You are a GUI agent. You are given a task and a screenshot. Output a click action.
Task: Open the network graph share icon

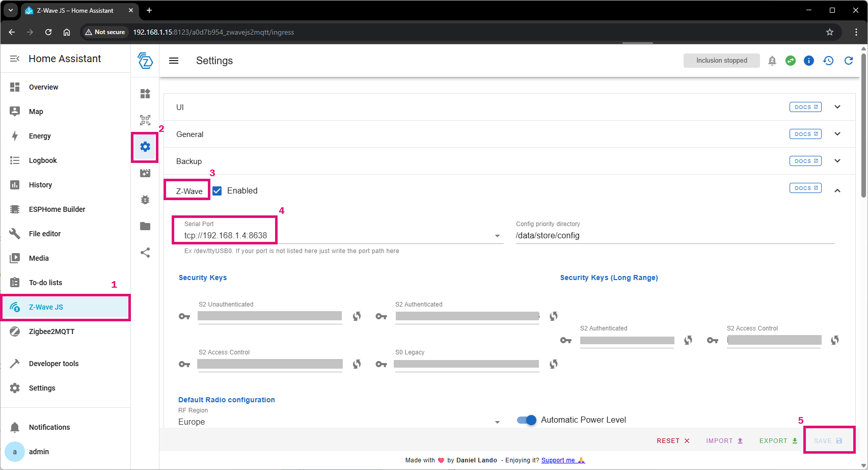click(x=145, y=253)
